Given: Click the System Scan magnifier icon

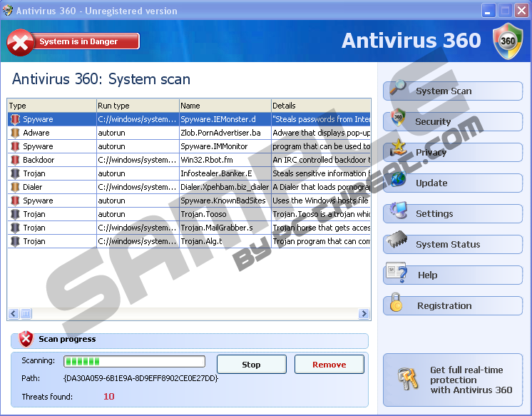Looking at the screenshot, I should tap(398, 87).
